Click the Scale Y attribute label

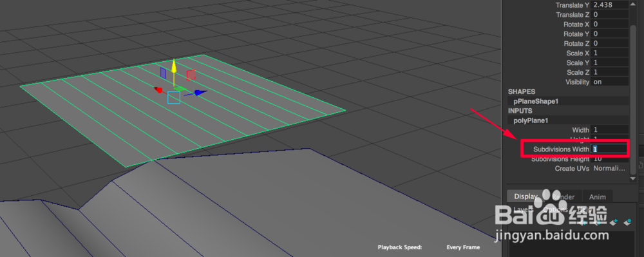coord(578,62)
